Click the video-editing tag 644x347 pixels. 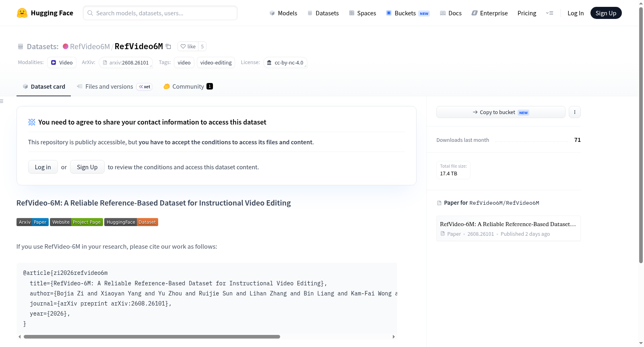tap(216, 62)
